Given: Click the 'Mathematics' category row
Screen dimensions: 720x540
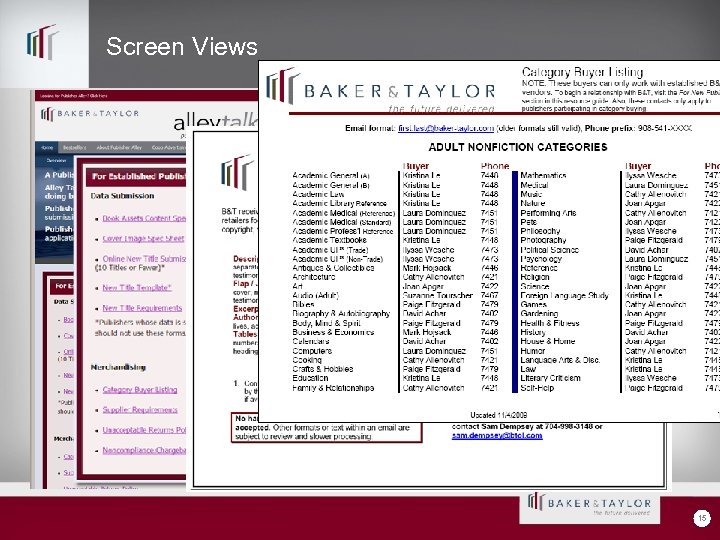Looking at the screenshot, I should coord(543,175).
